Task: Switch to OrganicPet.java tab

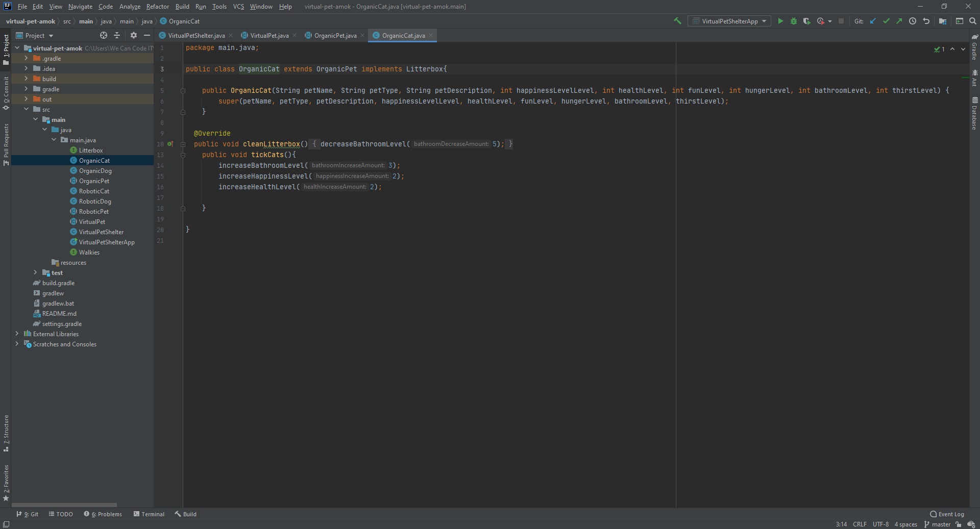Action: click(x=335, y=35)
